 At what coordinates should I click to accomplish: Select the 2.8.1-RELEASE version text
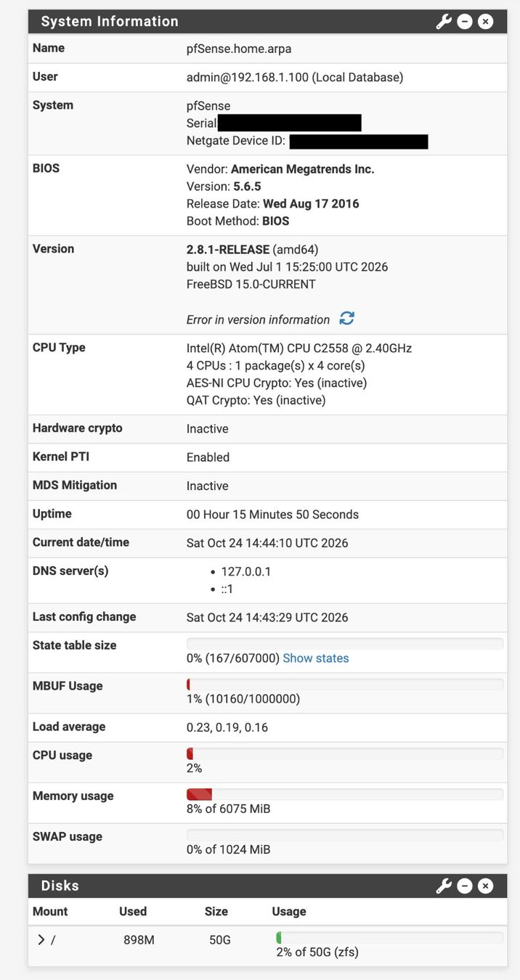point(228,249)
